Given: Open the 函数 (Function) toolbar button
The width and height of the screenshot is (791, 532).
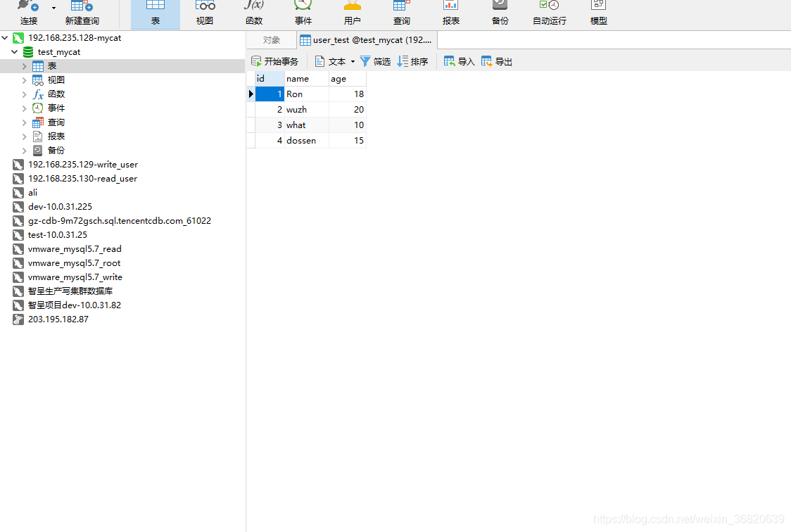Looking at the screenshot, I should 254,13.
